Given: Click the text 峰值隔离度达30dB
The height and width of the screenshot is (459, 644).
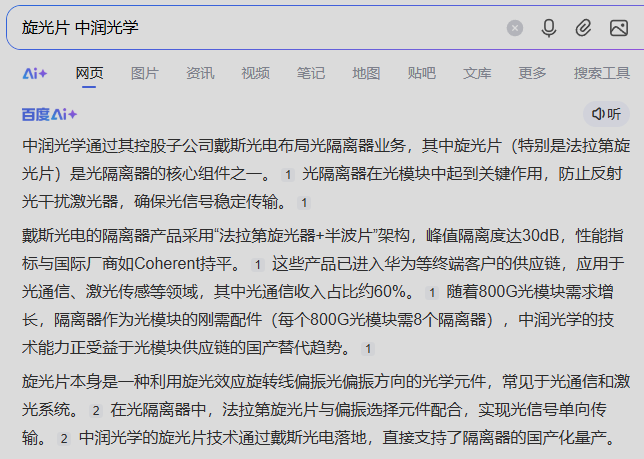Looking at the screenshot, I should tap(492, 236).
